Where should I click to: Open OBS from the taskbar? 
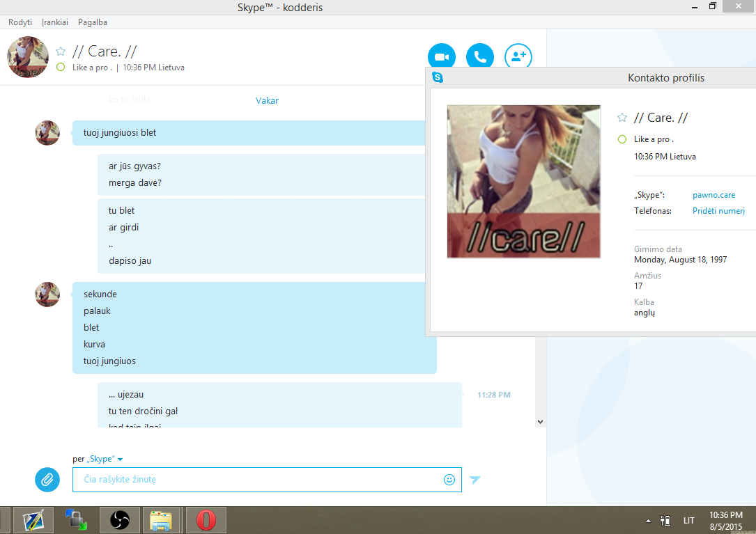pyautogui.click(x=120, y=520)
